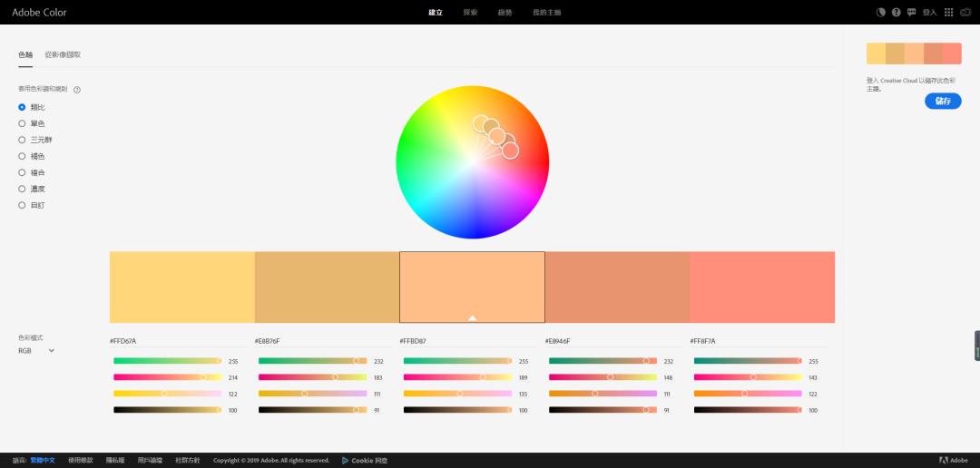Open the 探索 Explore menu item
Screen dimensions: 980x468
(x=470, y=13)
